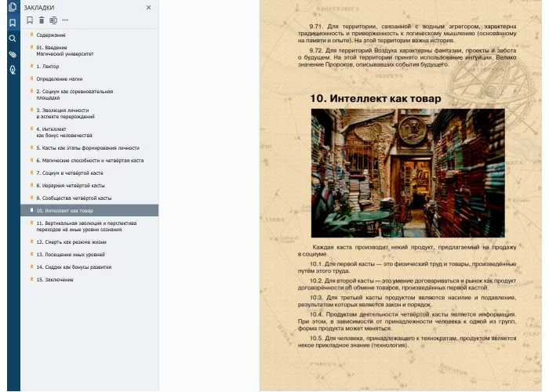The width and height of the screenshot is (549, 392).
Task: Select the Bookmarks sidebar icon
Action: pyautogui.click(x=13, y=23)
